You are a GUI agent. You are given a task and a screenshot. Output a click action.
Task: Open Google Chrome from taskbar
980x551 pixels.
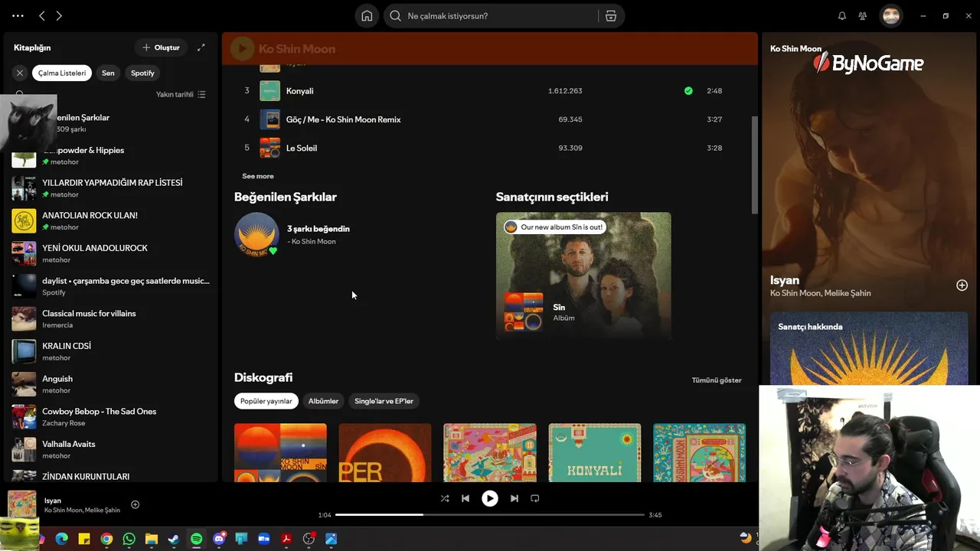pos(106,540)
